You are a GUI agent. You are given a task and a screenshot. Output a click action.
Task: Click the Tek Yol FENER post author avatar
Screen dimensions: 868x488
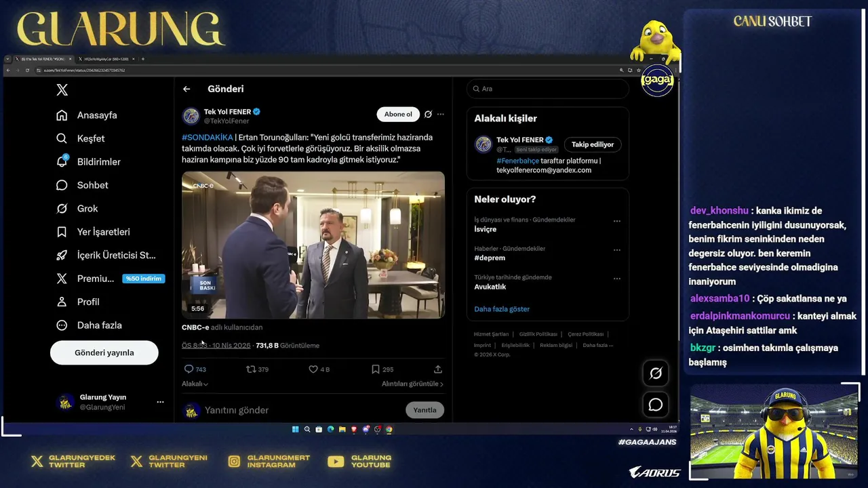tap(191, 116)
